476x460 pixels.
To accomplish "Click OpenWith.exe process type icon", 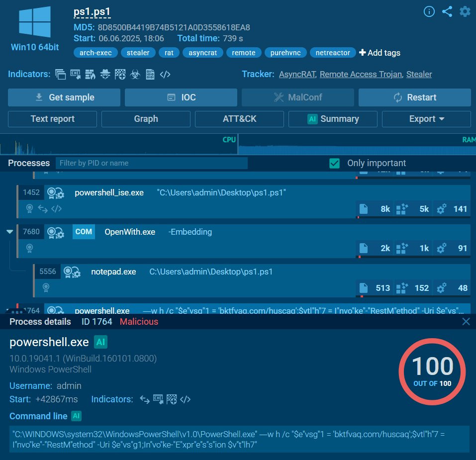I will [x=56, y=232].
